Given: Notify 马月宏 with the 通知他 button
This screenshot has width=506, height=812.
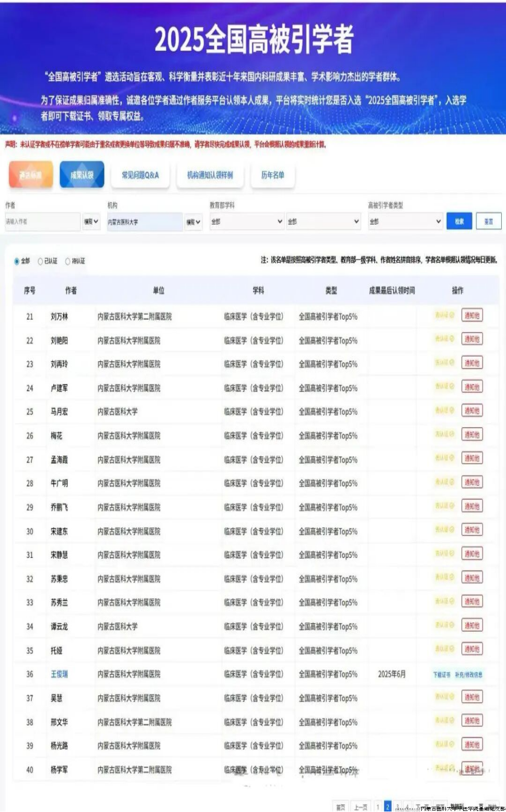Looking at the screenshot, I should (472, 411).
